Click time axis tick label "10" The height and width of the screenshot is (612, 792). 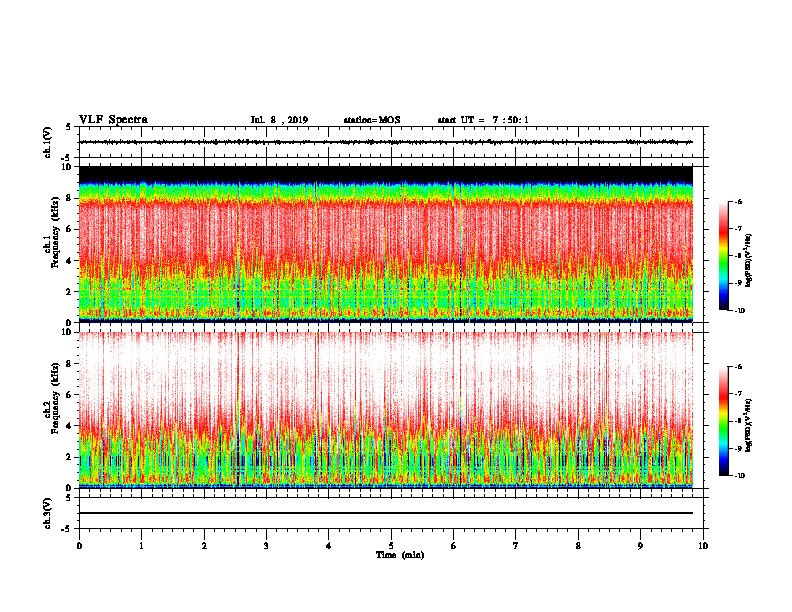point(703,546)
